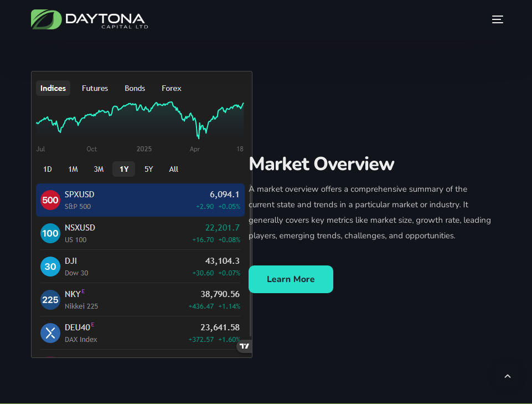This screenshot has height=404, width=532.
Task: Click the Daytona Capital Ltd wordmark
Action: click(x=106, y=21)
